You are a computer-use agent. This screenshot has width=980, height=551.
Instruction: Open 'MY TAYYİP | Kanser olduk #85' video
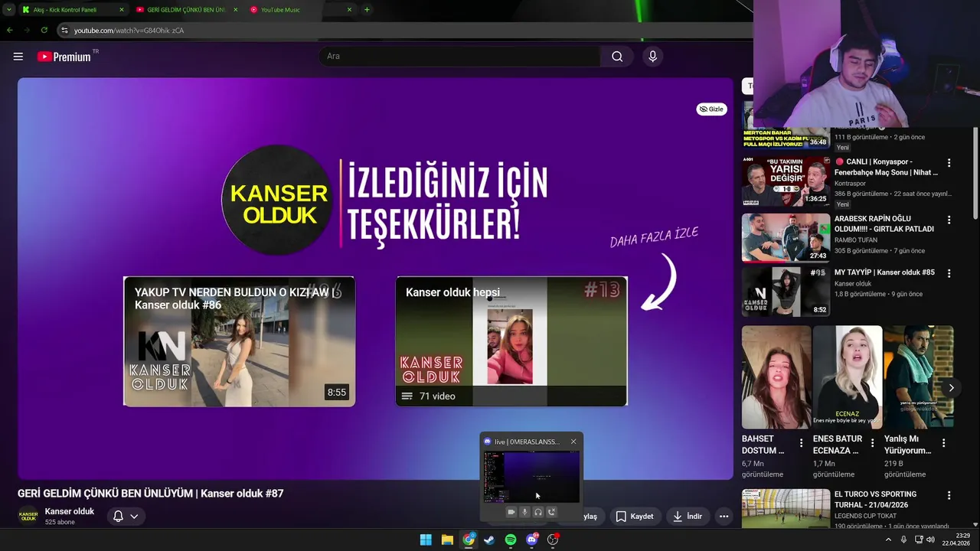click(884, 272)
